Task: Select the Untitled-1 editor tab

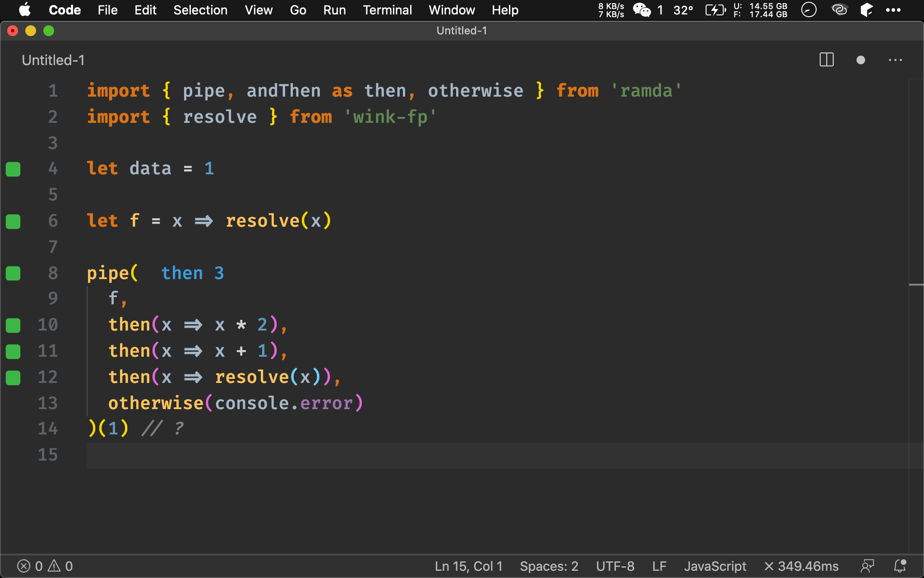Action: tap(53, 60)
